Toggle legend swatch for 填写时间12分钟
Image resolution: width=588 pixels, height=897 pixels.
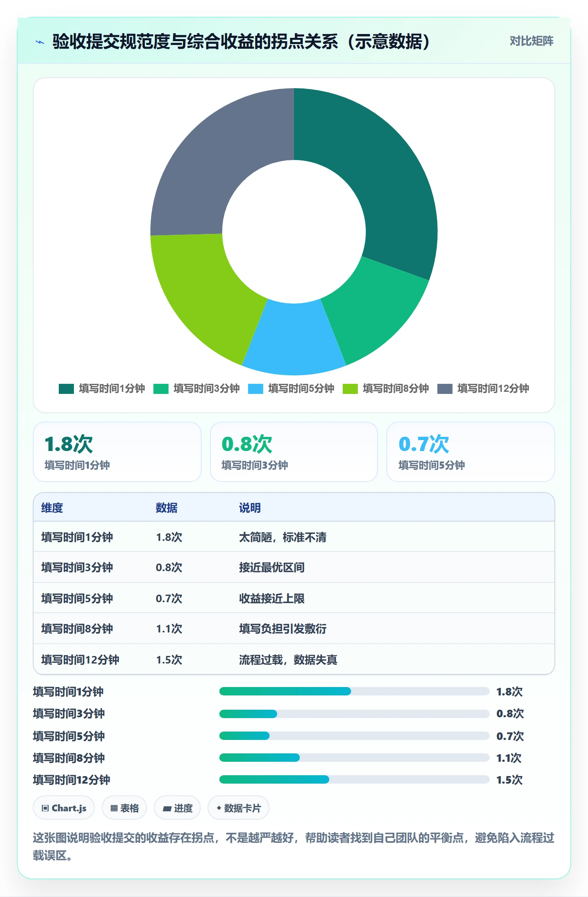coord(445,389)
